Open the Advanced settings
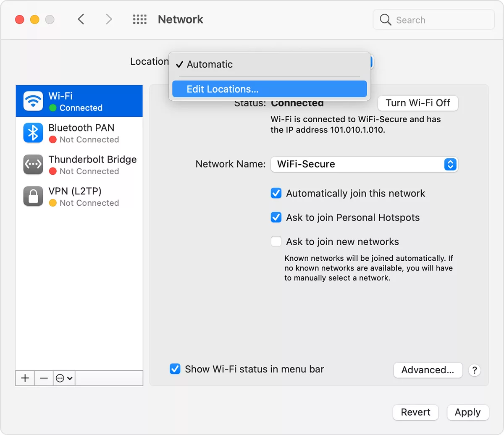The width and height of the screenshot is (504, 435). (x=428, y=370)
